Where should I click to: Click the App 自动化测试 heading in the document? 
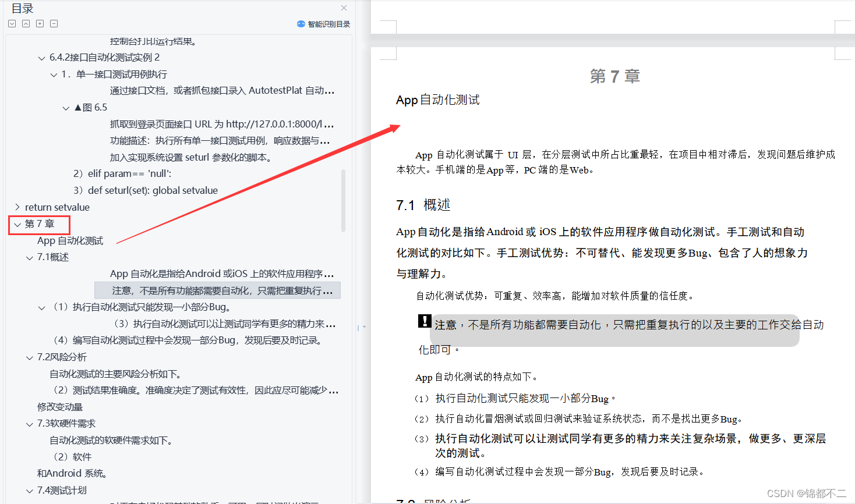point(438,100)
